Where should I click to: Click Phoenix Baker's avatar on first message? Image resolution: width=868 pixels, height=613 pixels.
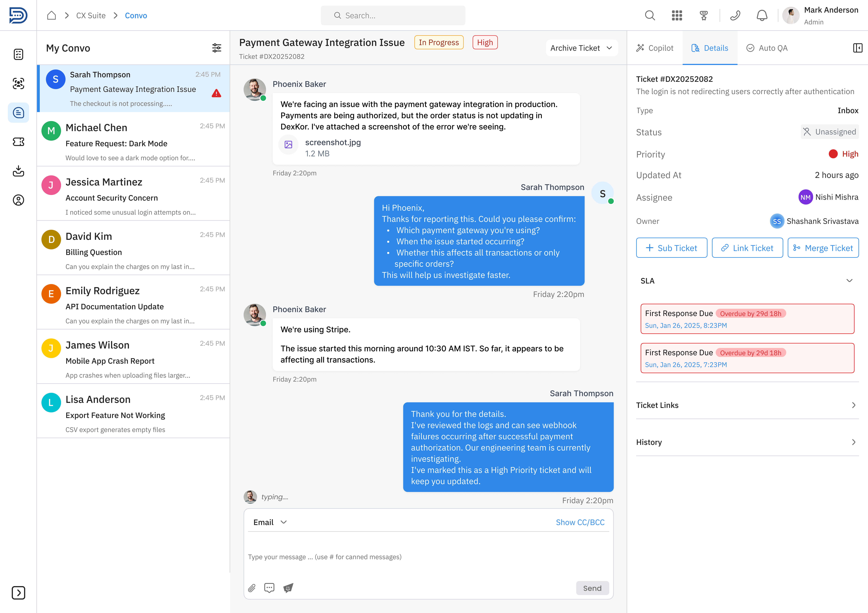coord(255,90)
